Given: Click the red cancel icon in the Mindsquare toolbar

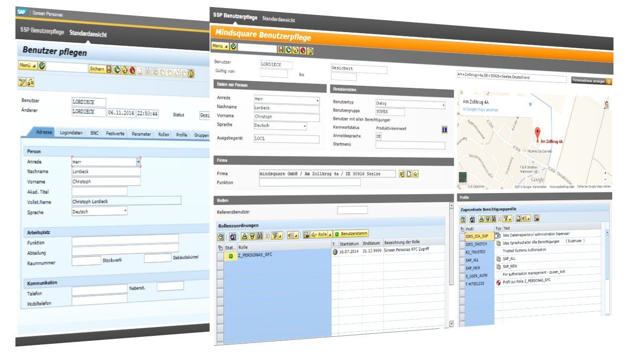Looking at the screenshot, I should 303,51.
